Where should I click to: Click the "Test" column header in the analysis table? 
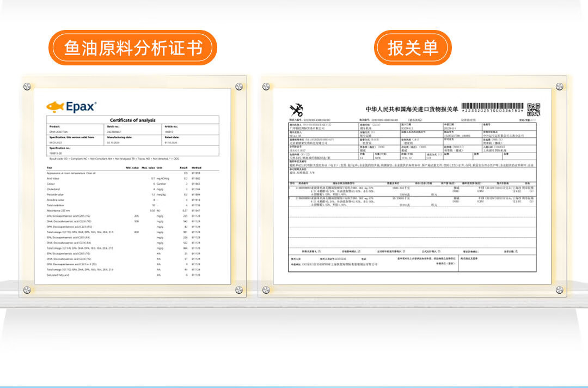[x=50, y=167]
